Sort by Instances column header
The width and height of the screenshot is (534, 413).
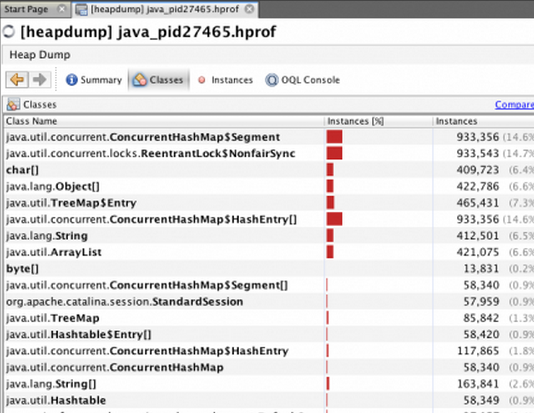click(x=484, y=121)
